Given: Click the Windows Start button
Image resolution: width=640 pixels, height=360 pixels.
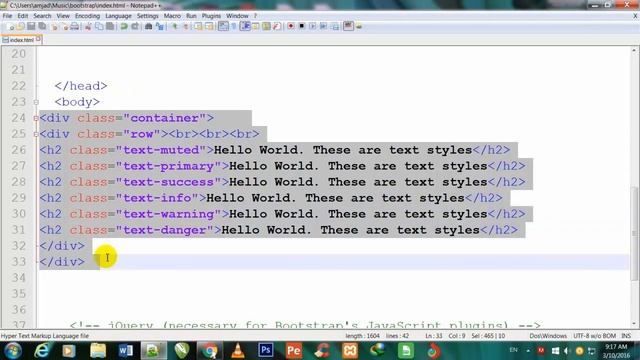Looking at the screenshot, I should [x=13, y=351].
